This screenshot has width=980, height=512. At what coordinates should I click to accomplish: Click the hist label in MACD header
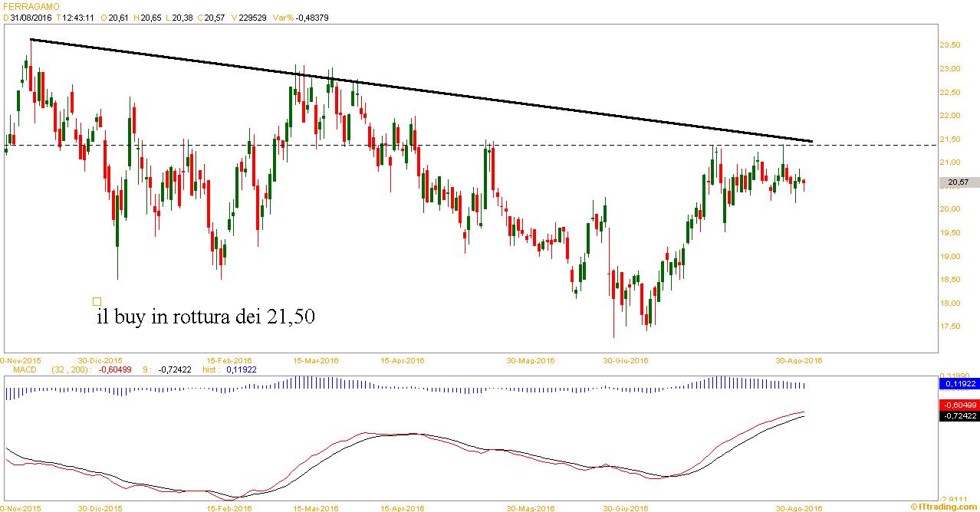[212, 369]
